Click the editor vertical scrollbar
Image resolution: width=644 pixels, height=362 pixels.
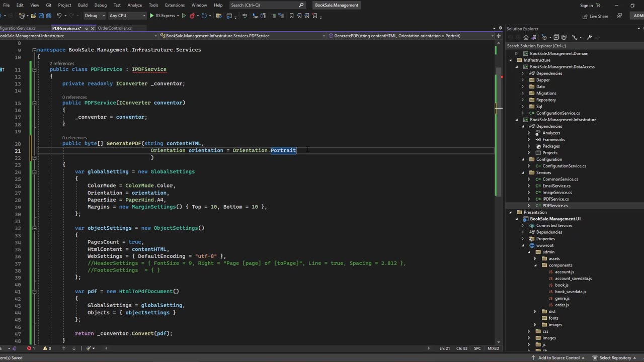tap(498, 191)
